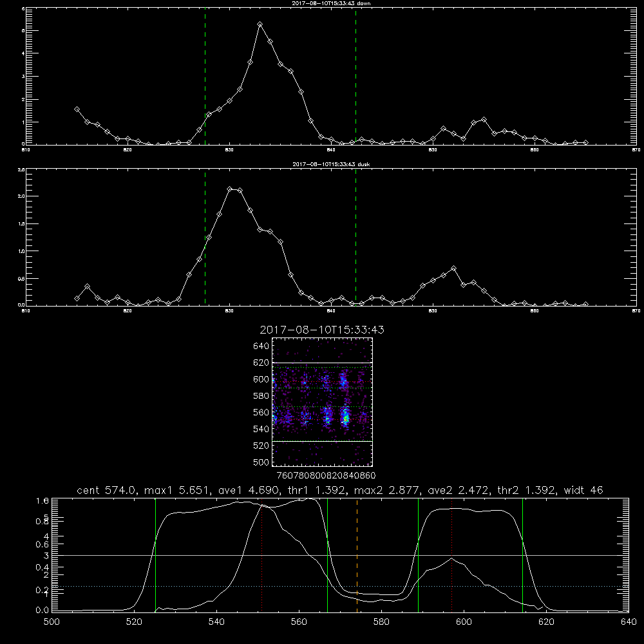Click the dawn plot title "2017-08-10T15:33:43 dawn"

pyautogui.click(x=331, y=3)
